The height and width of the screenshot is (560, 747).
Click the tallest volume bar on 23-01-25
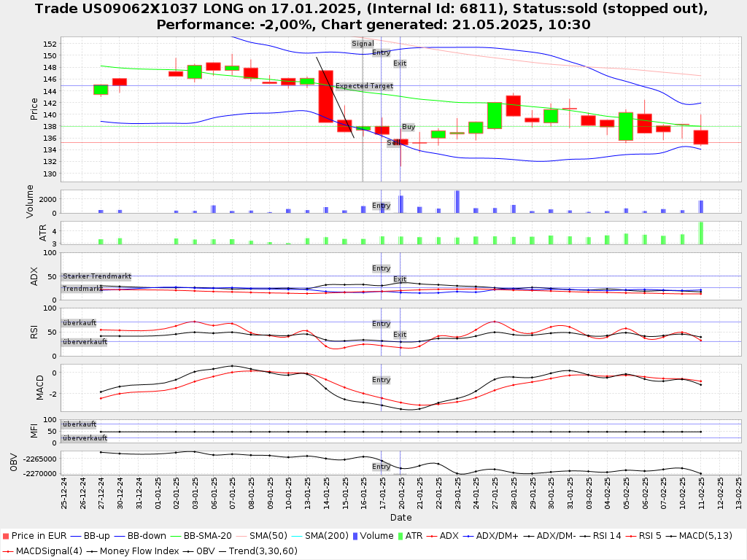point(457,201)
